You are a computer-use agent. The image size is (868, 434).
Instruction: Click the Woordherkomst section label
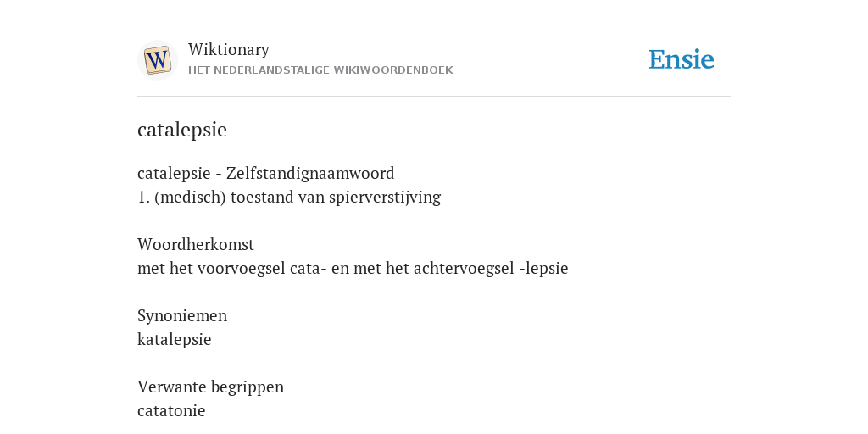click(196, 244)
